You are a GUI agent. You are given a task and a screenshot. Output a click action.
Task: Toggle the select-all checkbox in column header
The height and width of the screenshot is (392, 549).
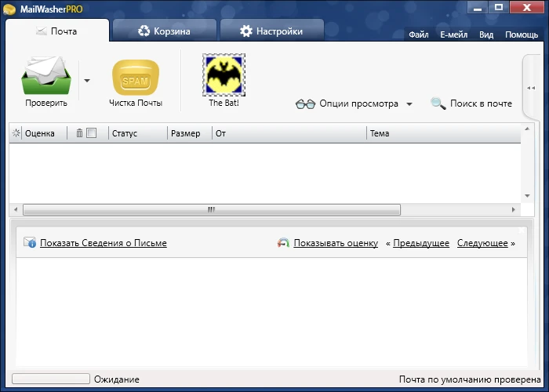tap(92, 133)
